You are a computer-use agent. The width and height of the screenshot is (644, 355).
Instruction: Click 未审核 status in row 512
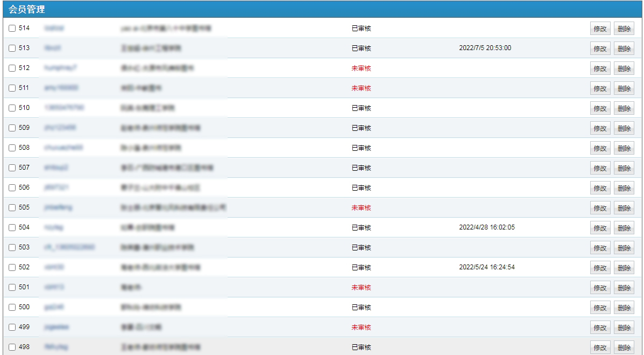click(x=361, y=68)
